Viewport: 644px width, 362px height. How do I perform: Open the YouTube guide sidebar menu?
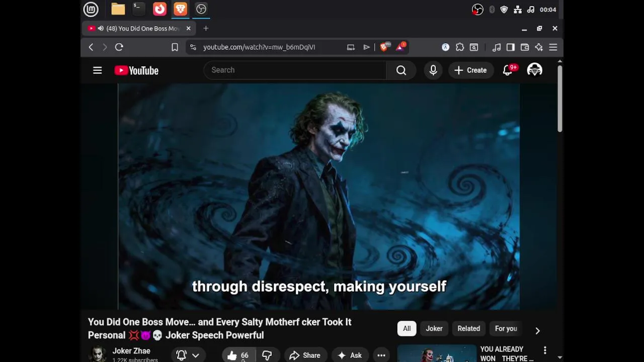point(98,70)
